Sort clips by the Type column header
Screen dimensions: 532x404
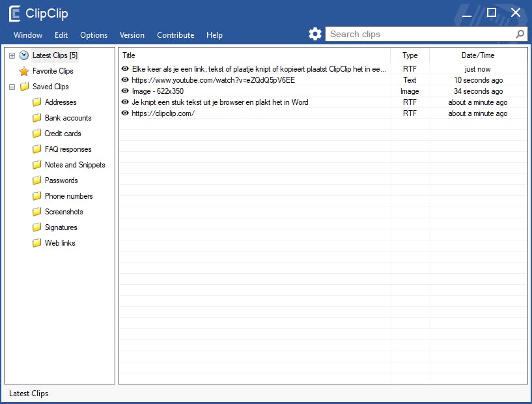click(410, 55)
